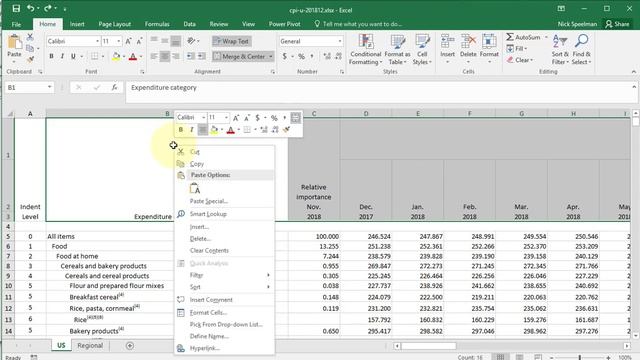The width and height of the screenshot is (640, 360).
Task: Click the new sheet plus button
Action: (130, 346)
